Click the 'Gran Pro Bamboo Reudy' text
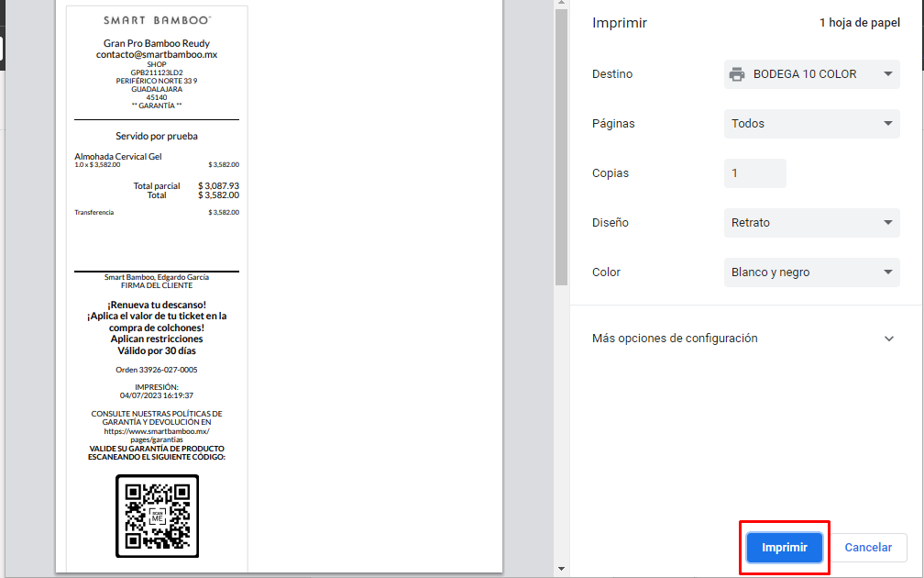The width and height of the screenshot is (924, 578). [x=157, y=43]
